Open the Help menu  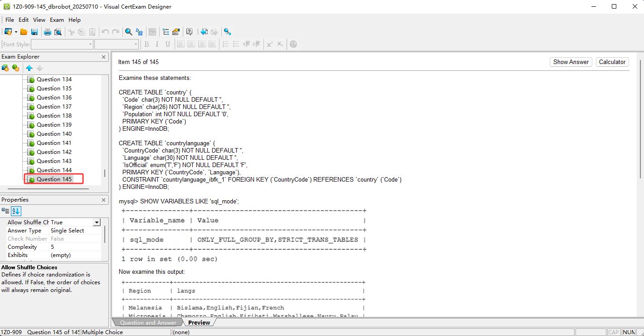coord(75,20)
